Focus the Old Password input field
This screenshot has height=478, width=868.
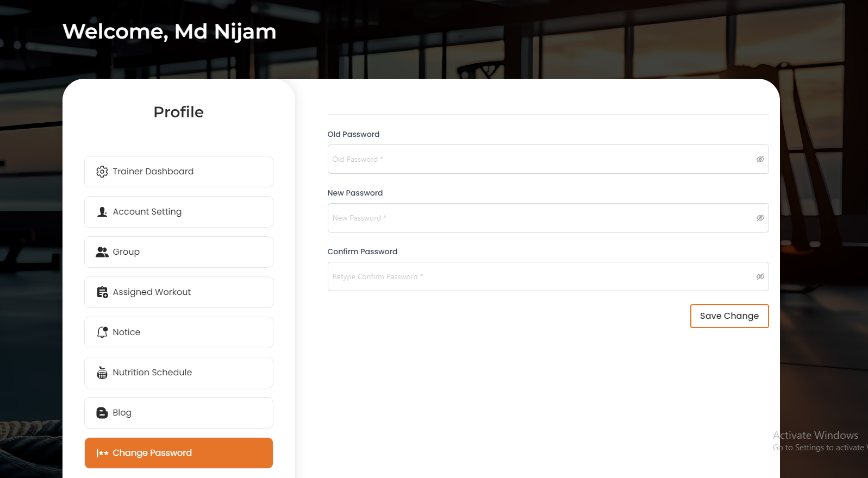[538, 159]
